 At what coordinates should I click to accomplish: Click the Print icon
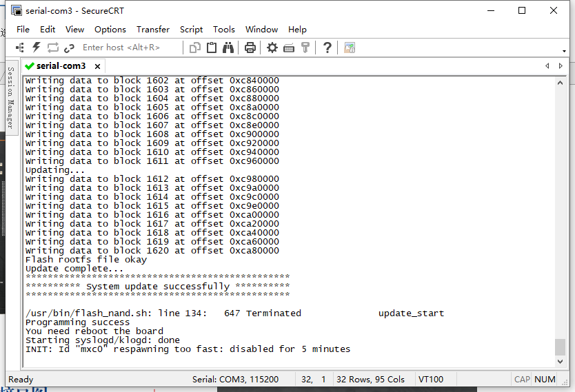(250, 48)
